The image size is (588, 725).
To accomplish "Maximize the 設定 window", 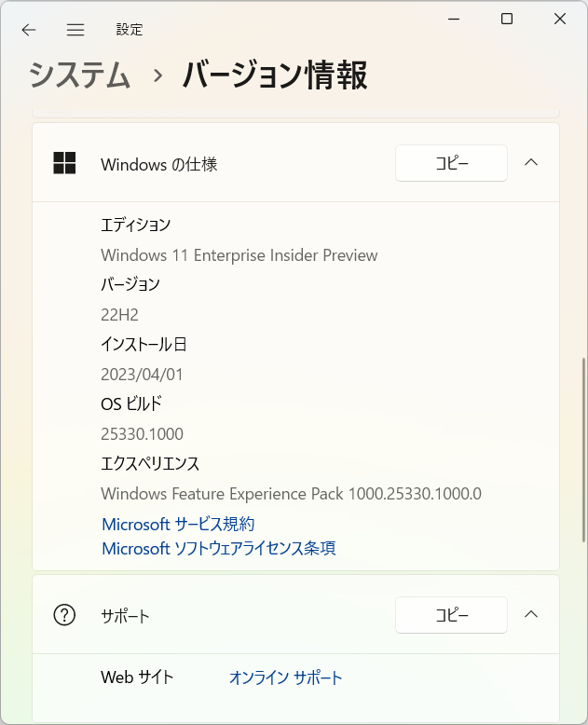I will [507, 19].
